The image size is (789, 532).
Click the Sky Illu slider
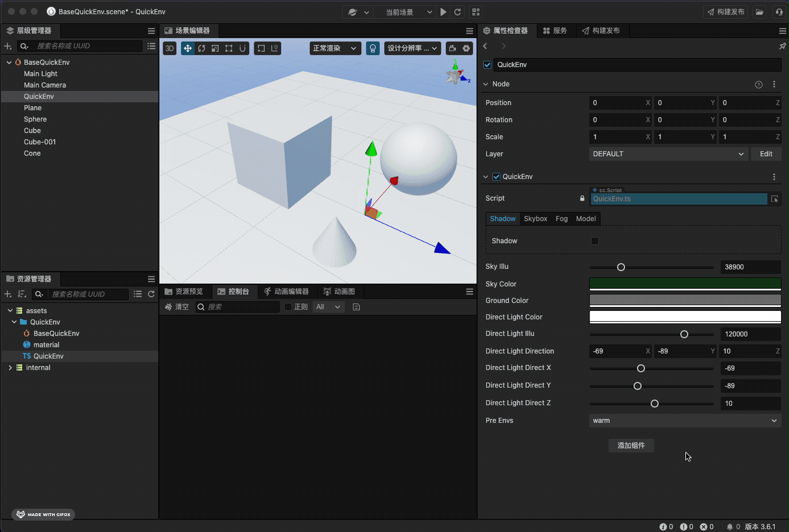coord(651,267)
